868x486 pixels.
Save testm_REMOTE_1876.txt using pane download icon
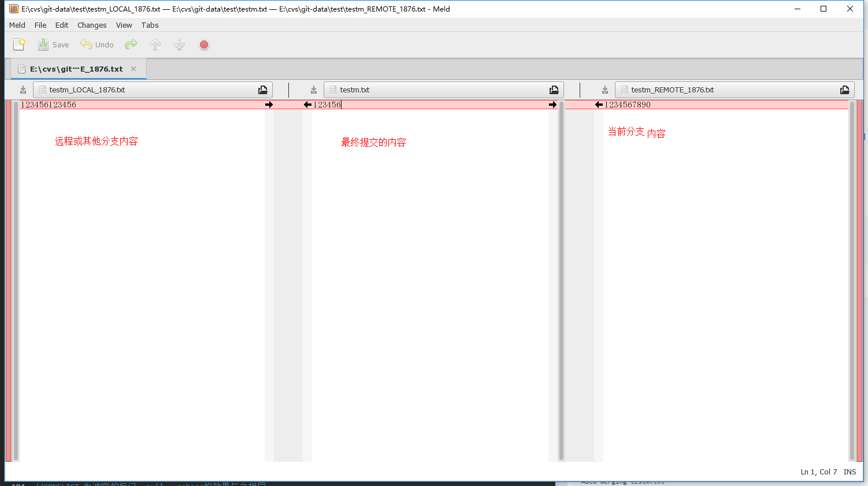605,90
